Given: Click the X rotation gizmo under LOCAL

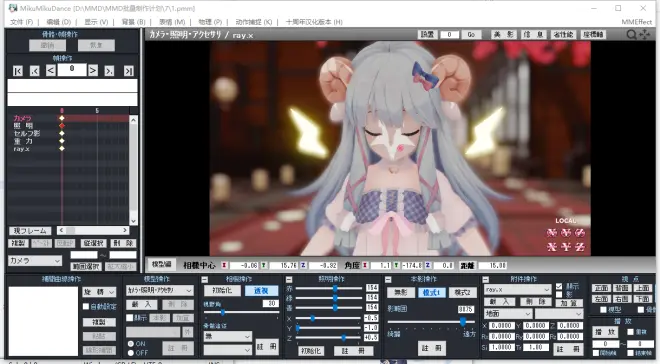Looking at the screenshot, I should pos(552,233).
